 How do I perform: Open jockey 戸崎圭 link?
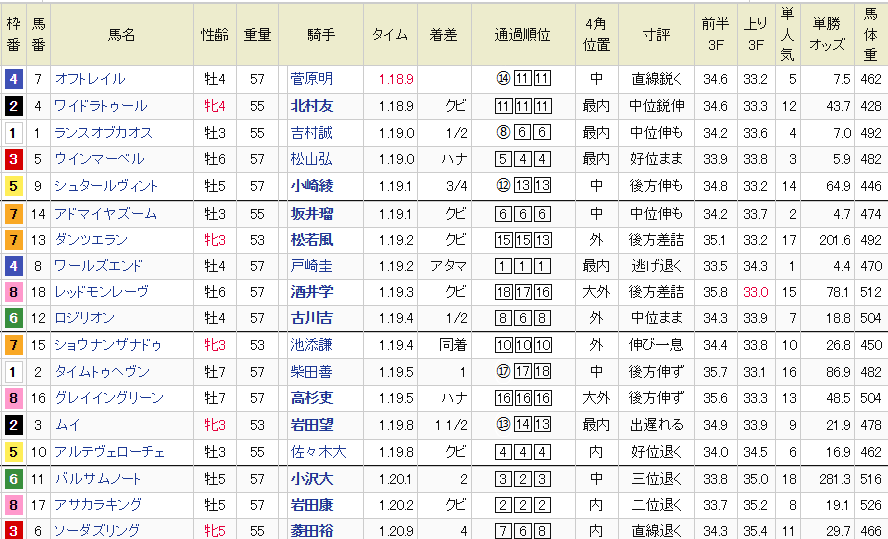[x=311, y=266]
